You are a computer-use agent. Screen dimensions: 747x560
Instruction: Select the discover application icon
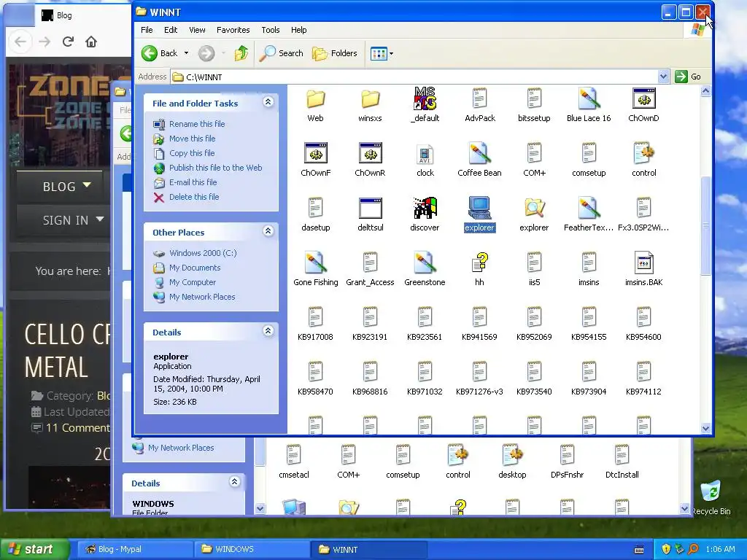(x=425, y=214)
